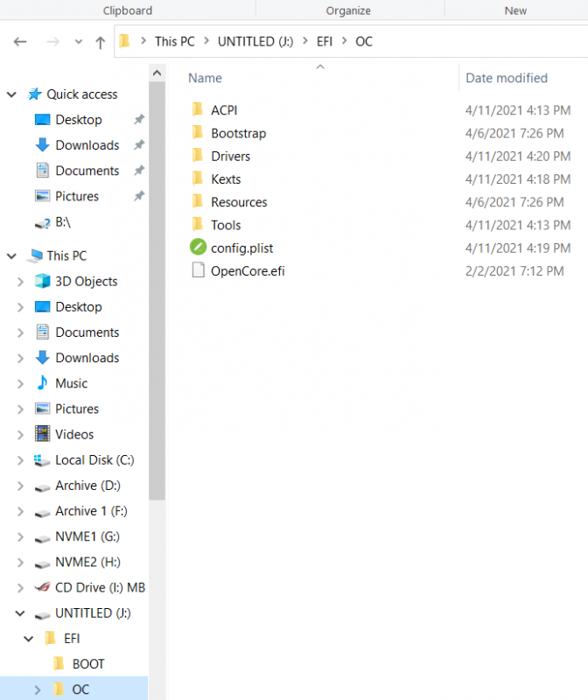
Task: Select the Tools folder icon
Action: [x=198, y=224]
